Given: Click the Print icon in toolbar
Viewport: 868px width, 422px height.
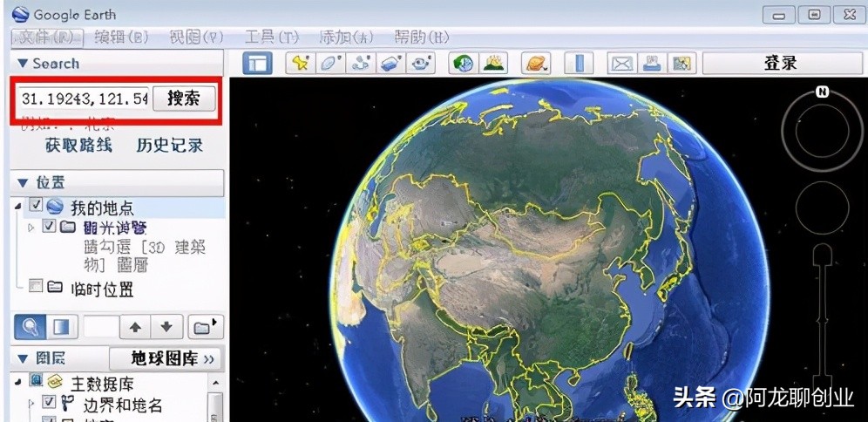Looking at the screenshot, I should tap(652, 63).
